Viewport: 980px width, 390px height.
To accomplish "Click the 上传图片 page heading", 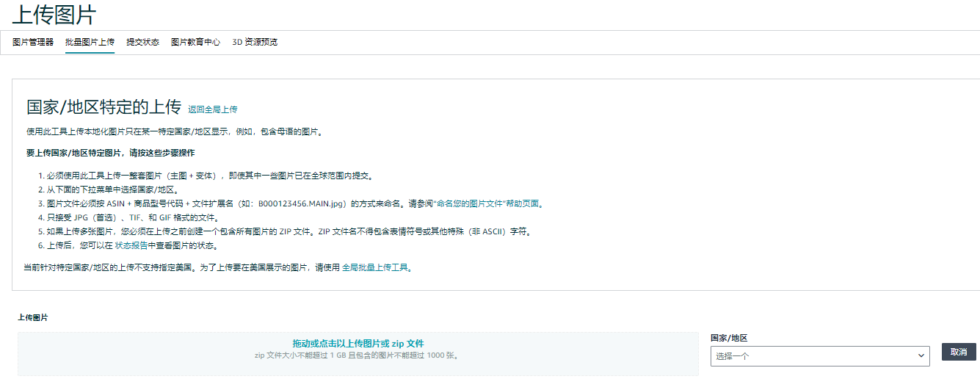I will pos(54,15).
